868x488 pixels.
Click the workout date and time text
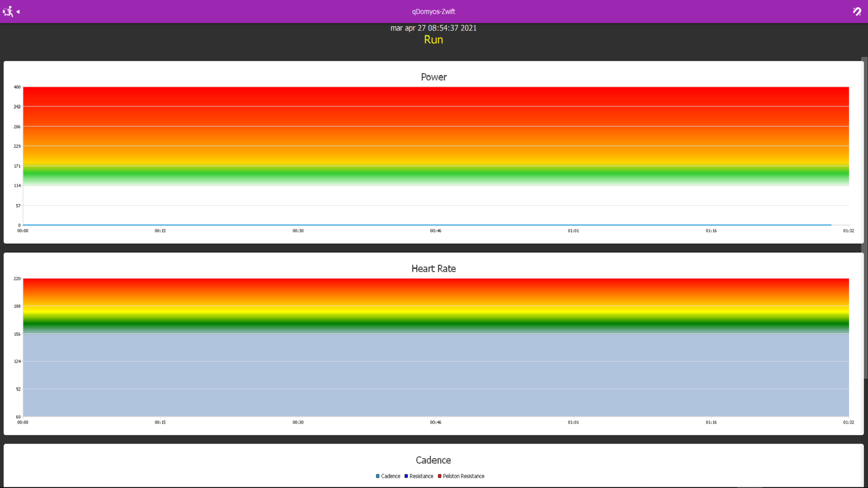(x=433, y=28)
